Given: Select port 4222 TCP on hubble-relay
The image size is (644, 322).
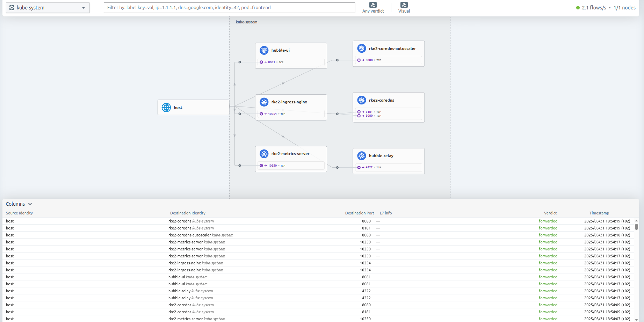Looking at the screenshot, I should pyautogui.click(x=369, y=168).
